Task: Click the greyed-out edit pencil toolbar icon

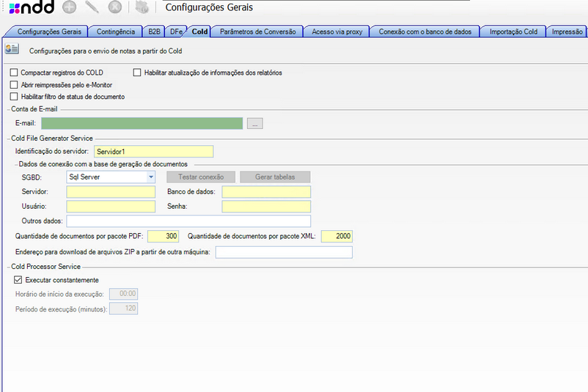Action: [92, 8]
